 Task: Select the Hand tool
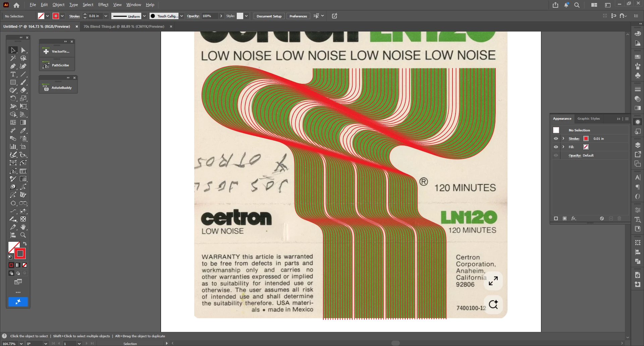pos(23,227)
